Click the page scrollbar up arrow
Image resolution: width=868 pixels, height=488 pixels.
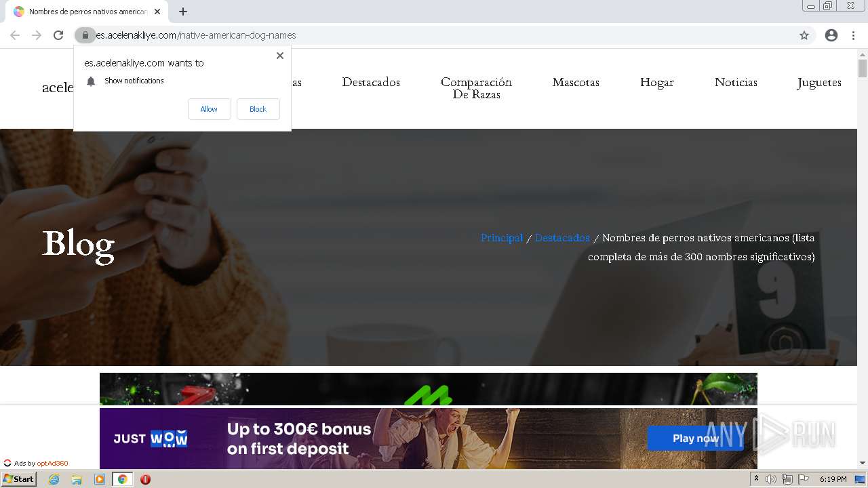click(863, 54)
